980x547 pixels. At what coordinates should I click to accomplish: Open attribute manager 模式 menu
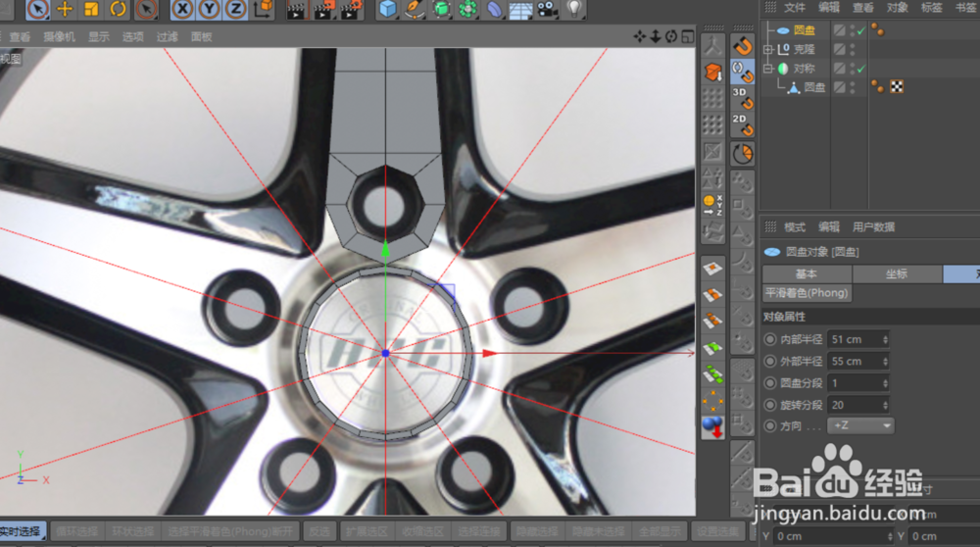(795, 226)
